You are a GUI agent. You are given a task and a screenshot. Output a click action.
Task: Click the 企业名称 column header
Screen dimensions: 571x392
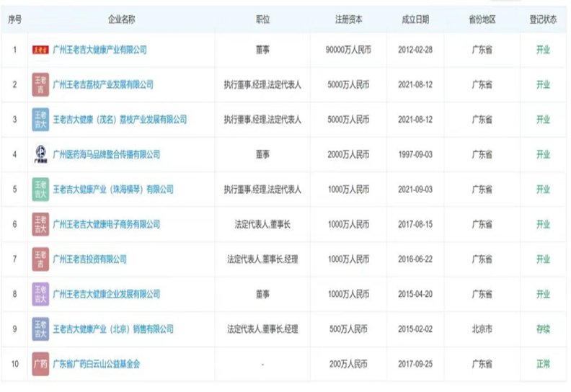122,19
